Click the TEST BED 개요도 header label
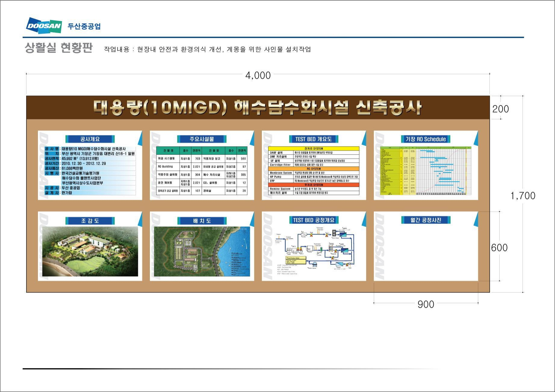 point(314,139)
